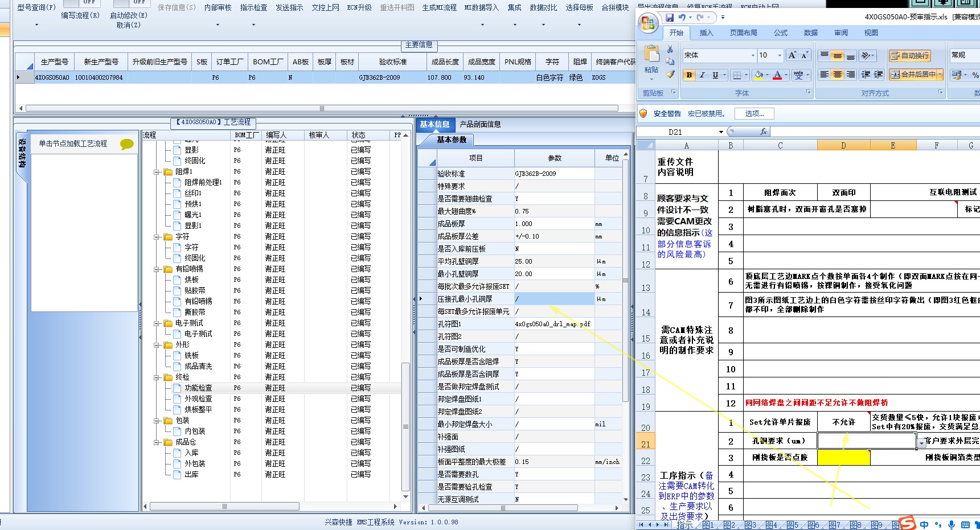Open the 公式 ribbon tab
The height and width of the screenshot is (530, 980).
click(x=781, y=33)
